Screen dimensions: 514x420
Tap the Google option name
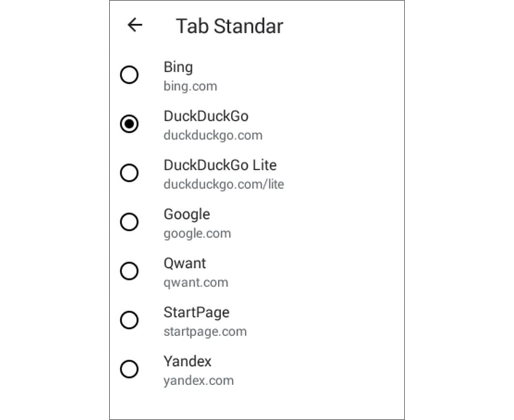pos(187,214)
